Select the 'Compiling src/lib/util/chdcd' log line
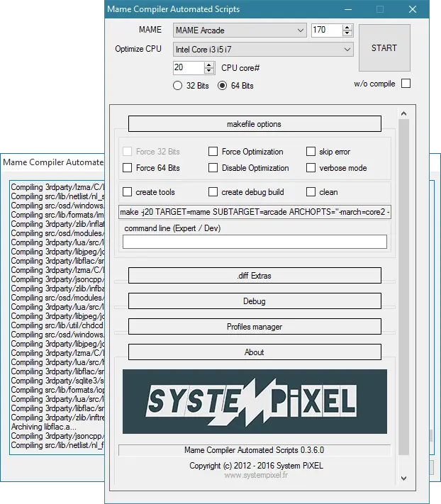Image resolution: width=441 pixels, height=504 pixels. click(x=57, y=325)
